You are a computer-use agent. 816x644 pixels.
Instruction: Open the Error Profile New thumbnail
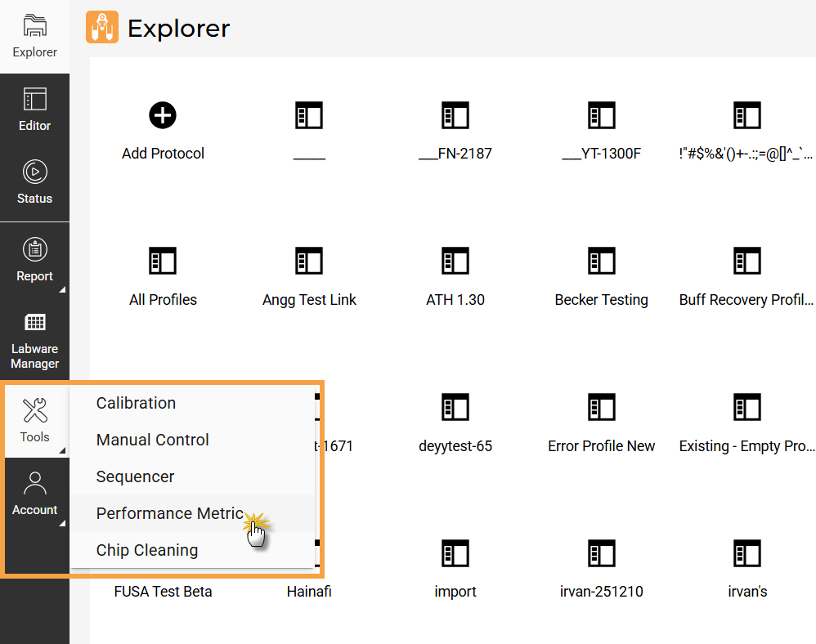(601, 408)
